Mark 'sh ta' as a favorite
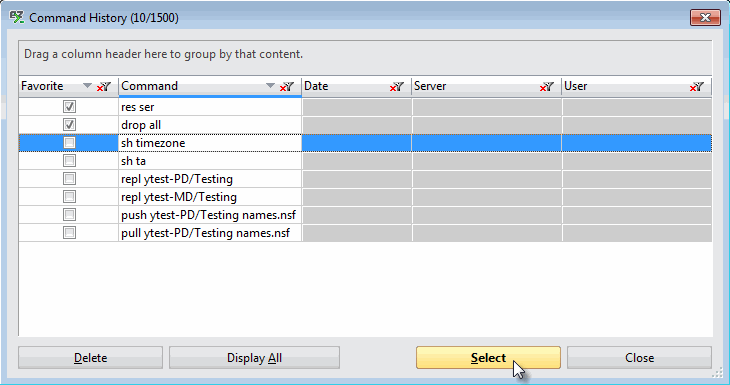 click(x=69, y=161)
